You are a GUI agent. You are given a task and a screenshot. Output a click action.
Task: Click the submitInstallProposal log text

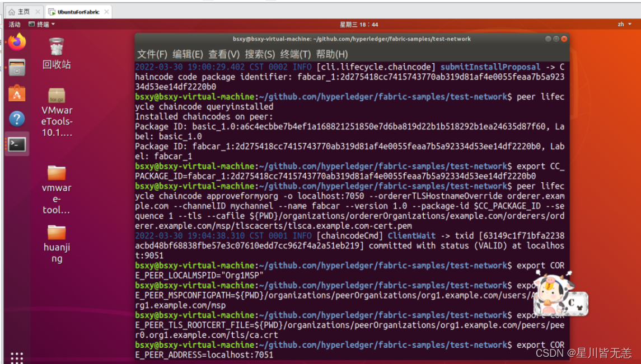point(490,67)
